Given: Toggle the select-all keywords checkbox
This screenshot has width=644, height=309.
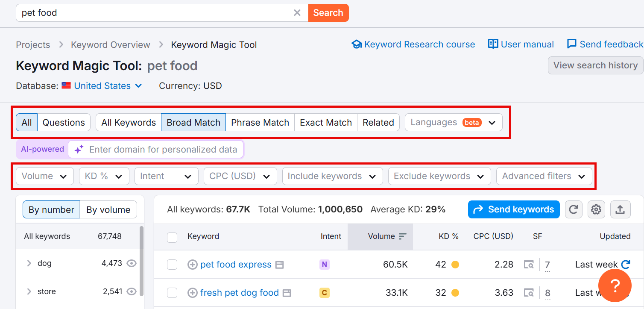Looking at the screenshot, I should [x=172, y=237].
